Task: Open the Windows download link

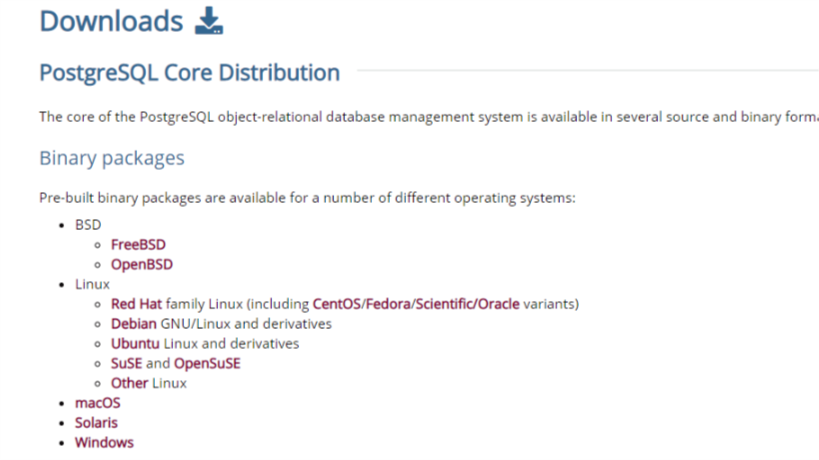Action: tap(104, 443)
